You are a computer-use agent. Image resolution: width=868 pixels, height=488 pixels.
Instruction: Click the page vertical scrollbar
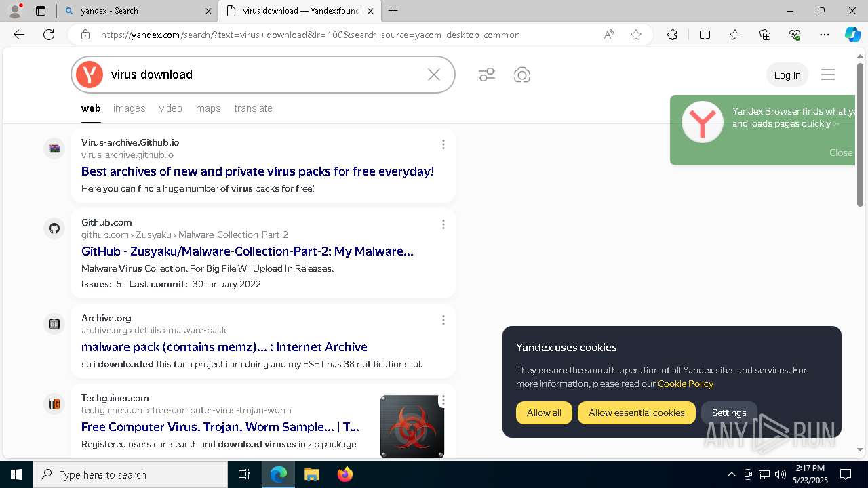(861, 135)
